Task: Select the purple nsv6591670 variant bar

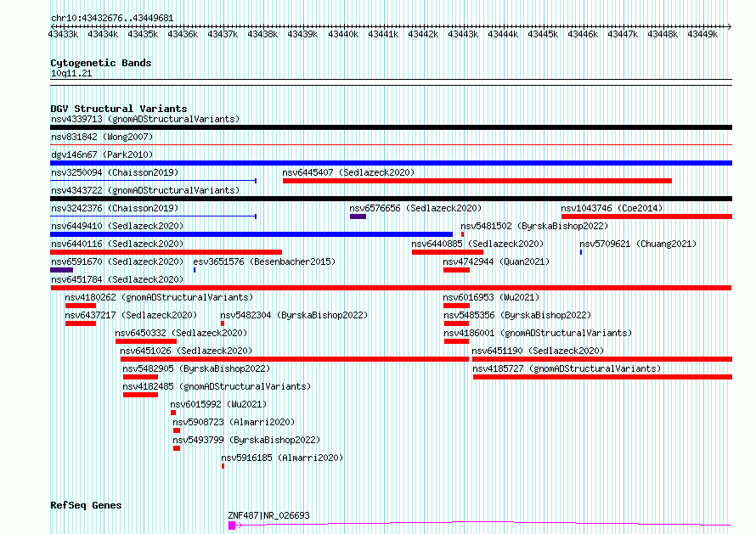Action: tap(61, 270)
